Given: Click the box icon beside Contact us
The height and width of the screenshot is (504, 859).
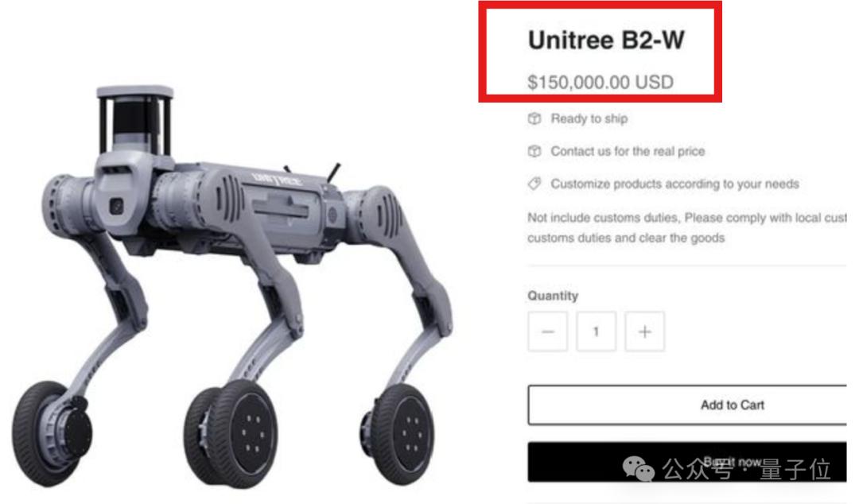Looking at the screenshot, I should pyautogui.click(x=534, y=151).
